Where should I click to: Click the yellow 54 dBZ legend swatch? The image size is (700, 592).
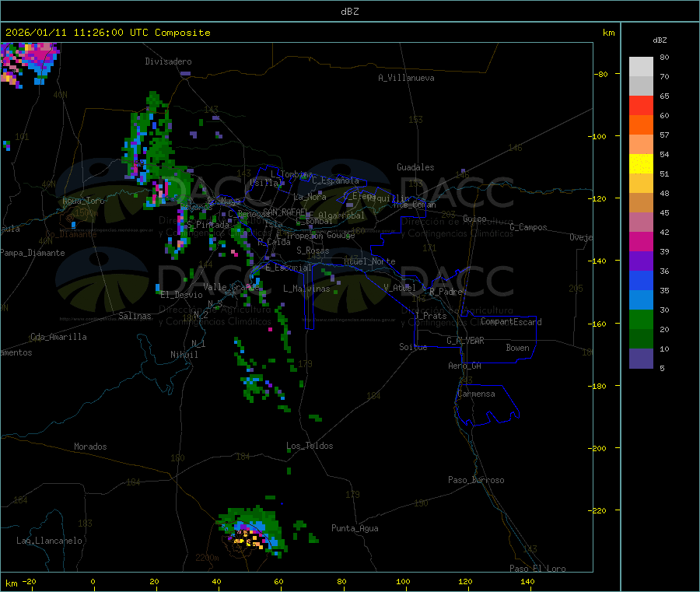click(x=641, y=164)
